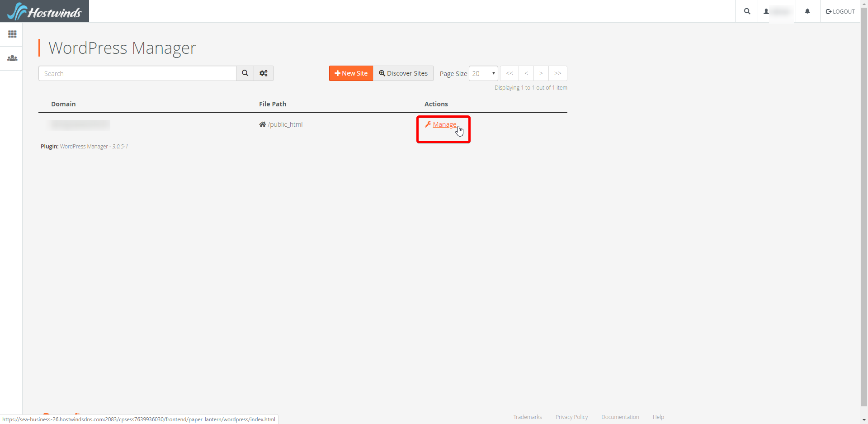Go to next page with > button
The width and height of the screenshot is (868, 424).
point(541,73)
